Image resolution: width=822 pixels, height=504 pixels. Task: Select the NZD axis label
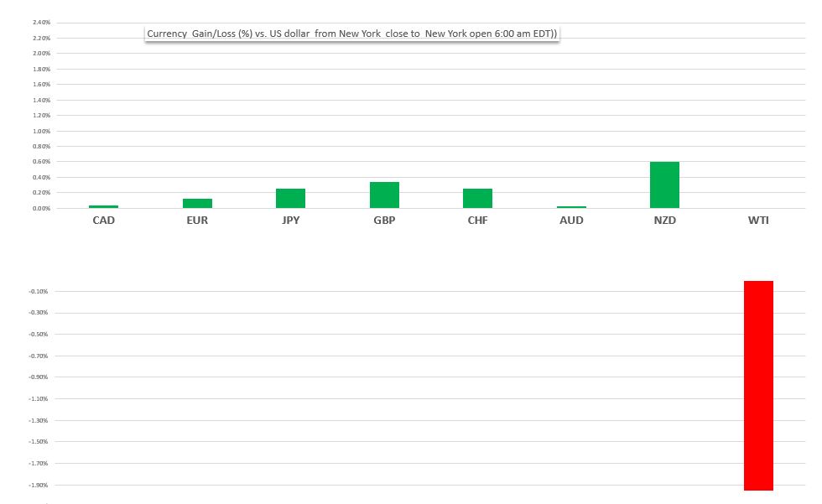664,221
